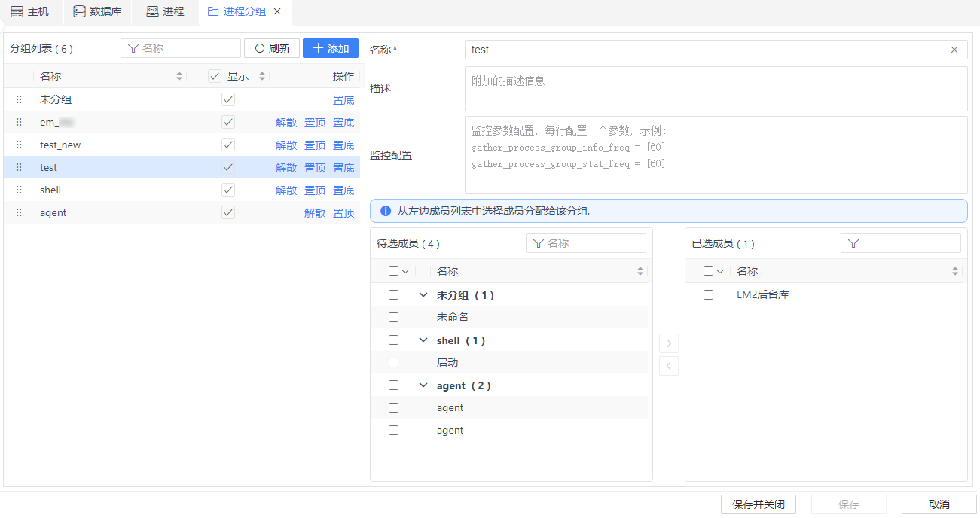Sort 已选成员 list by 名称 column arrows
The height and width of the screenshot is (518, 980).
point(955,271)
